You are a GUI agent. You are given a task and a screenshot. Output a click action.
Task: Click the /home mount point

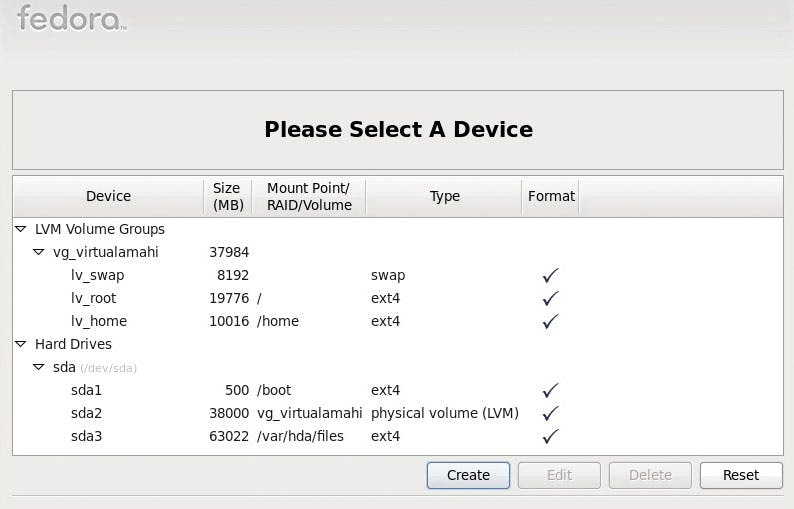tap(278, 321)
